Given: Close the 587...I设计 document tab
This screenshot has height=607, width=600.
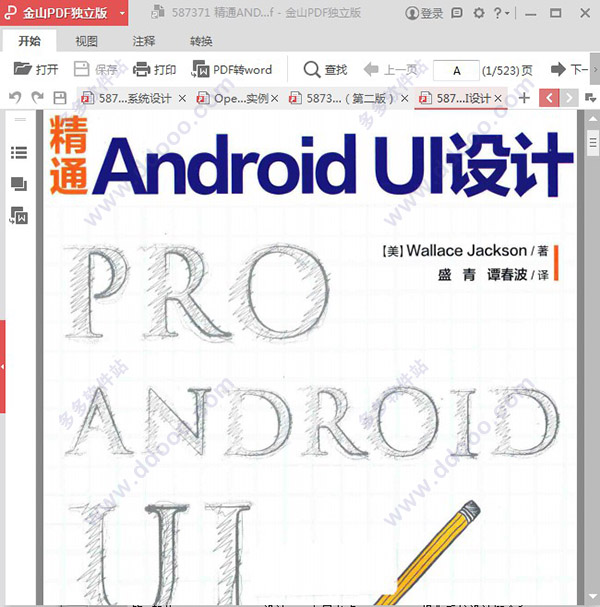Looking at the screenshot, I should (498, 98).
